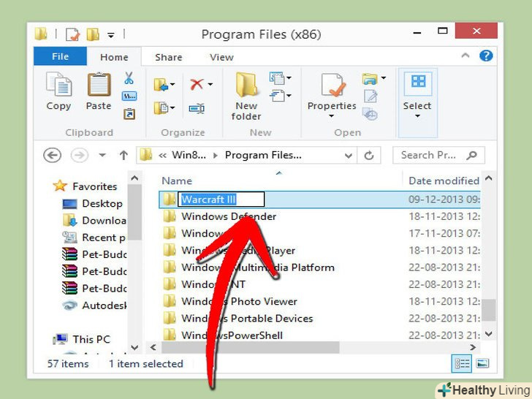Open Recent locations dropdown arrow
Viewport: 532px width, 399px height.
pos(102,156)
